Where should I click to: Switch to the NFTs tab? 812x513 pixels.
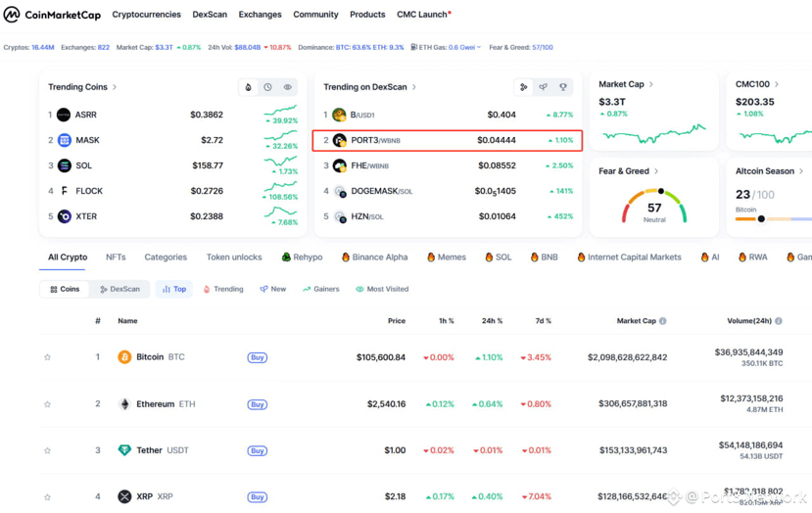click(116, 257)
